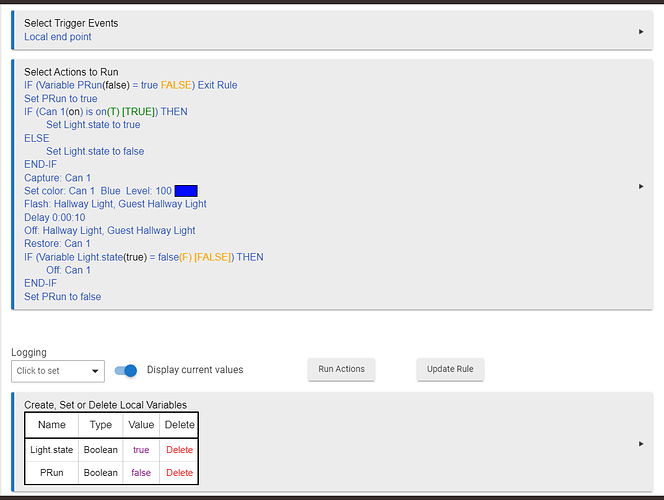Expand the Select Actions to Run arrow

click(641, 186)
